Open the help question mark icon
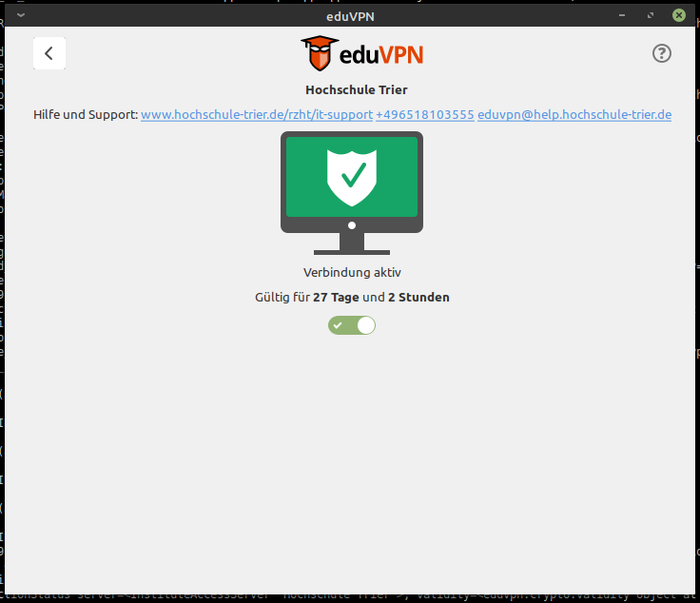 click(661, 53)
